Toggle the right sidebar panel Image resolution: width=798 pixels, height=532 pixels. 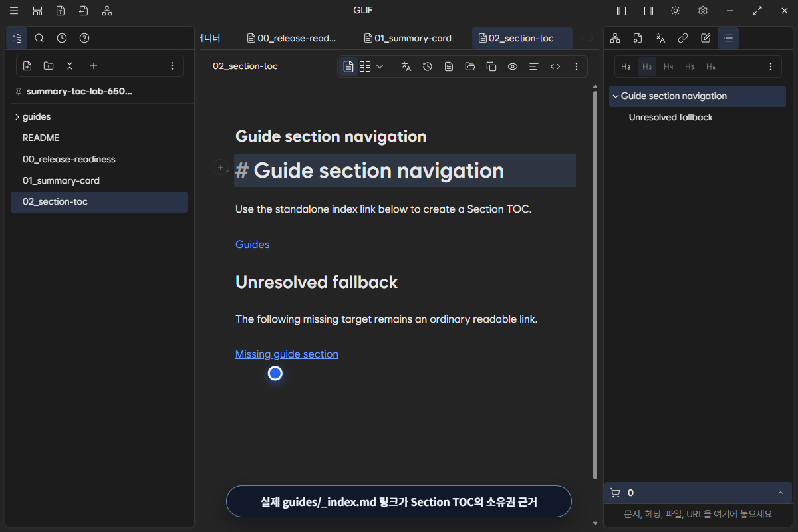[x=648, y=11]
